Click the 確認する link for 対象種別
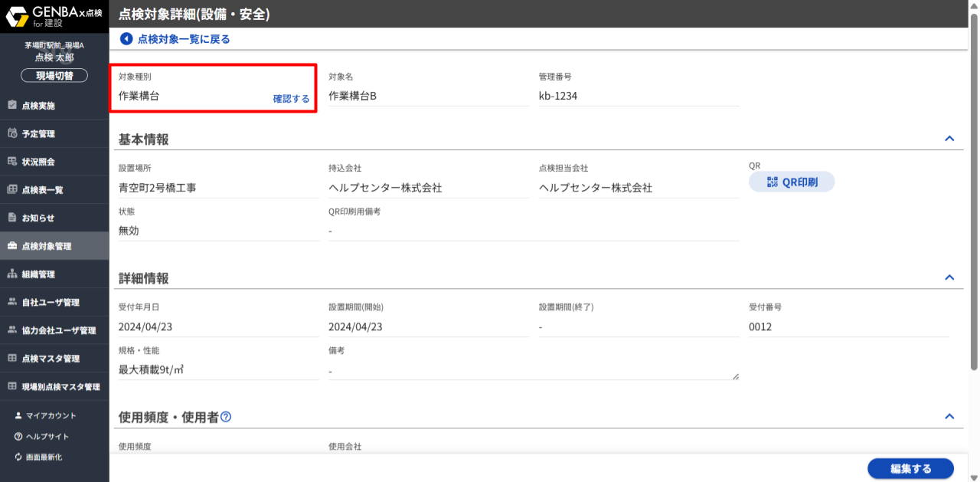Image resolution: width=980 pixels, height=482 pixels. (x=290, y=100)
